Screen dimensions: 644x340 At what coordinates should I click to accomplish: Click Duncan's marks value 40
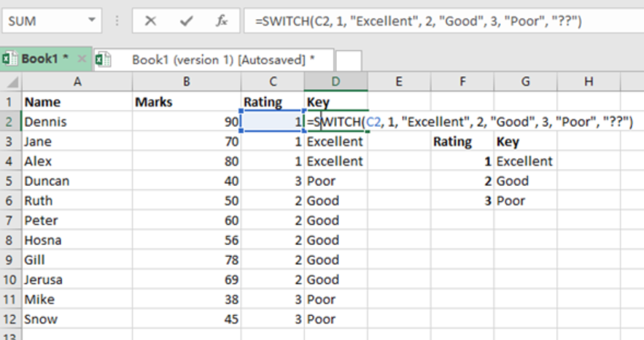pos(187,181)
